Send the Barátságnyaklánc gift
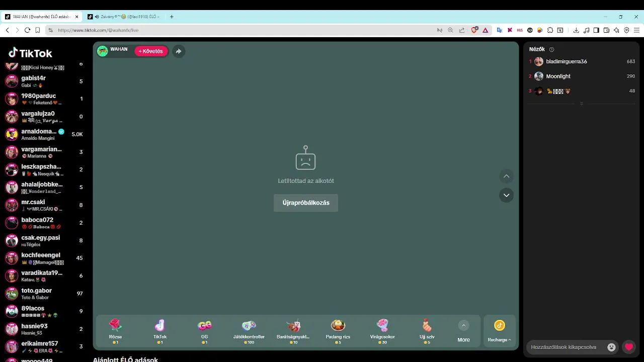This screenshot has width=644, height=362. pos(293,331)
